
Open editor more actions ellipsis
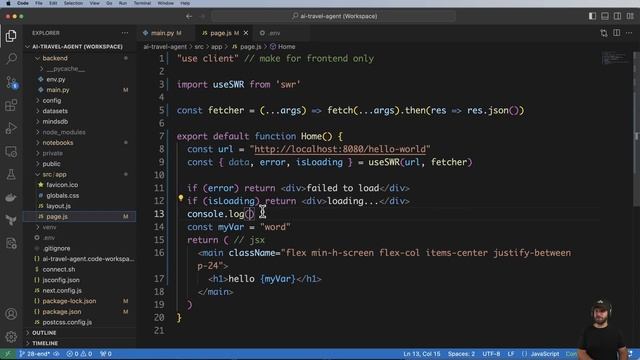629,33
